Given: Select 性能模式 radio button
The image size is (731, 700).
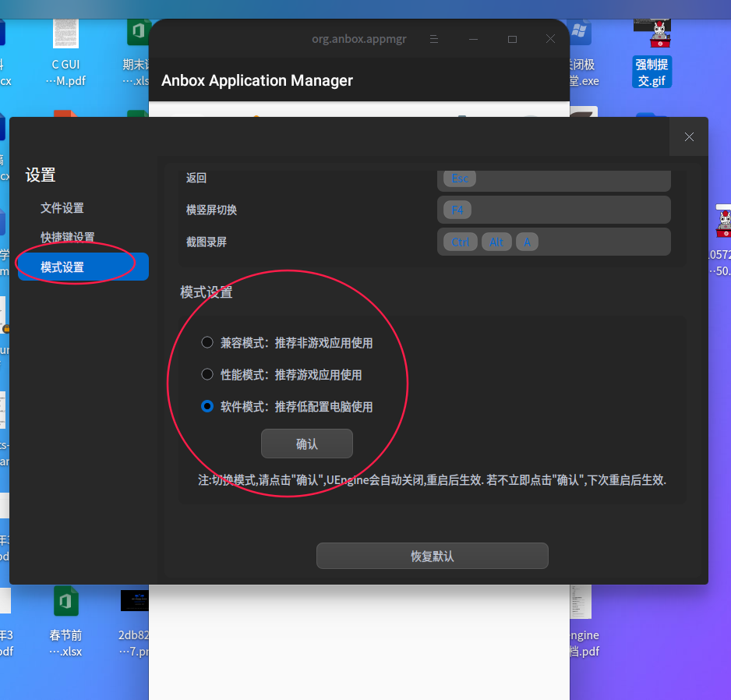Looking at the screenshot, I should [207, 374].
